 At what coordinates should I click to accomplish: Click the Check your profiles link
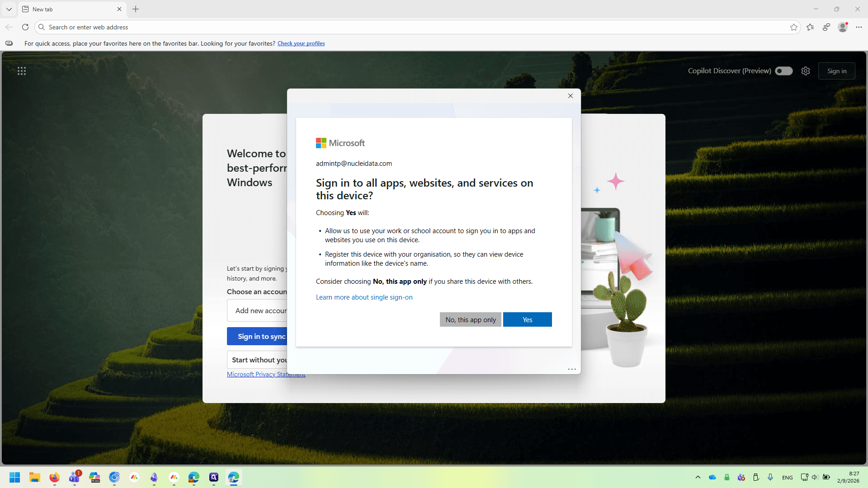point(301,43)
